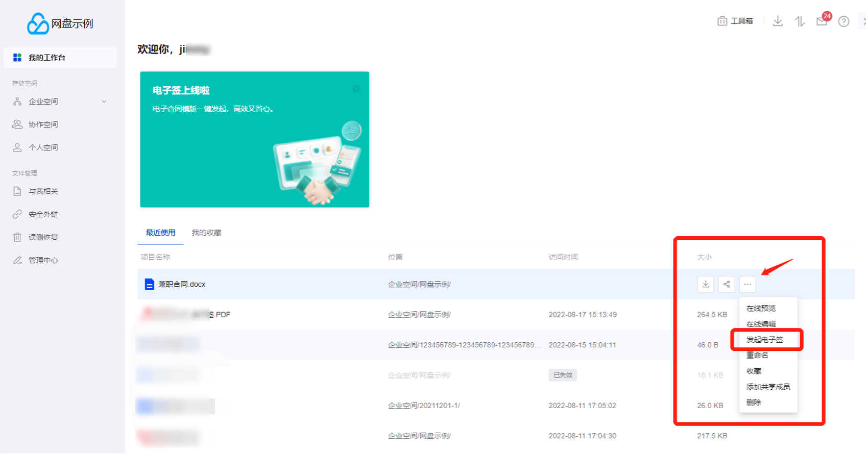The image size is (868, 454).
Task: Click the 访问时间 column header
Action: 563,257
